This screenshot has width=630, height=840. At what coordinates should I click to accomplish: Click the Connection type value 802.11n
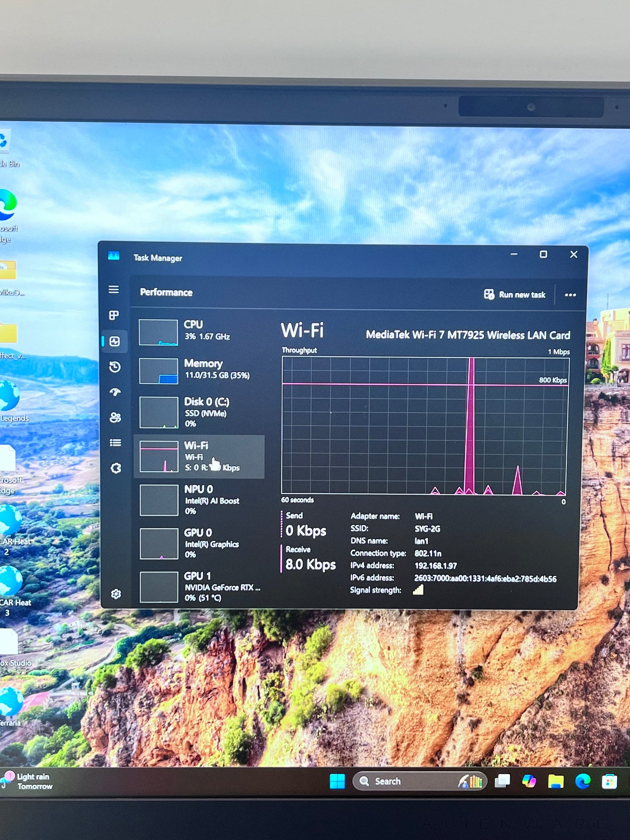pyautogui.click(x=428, y=554)
